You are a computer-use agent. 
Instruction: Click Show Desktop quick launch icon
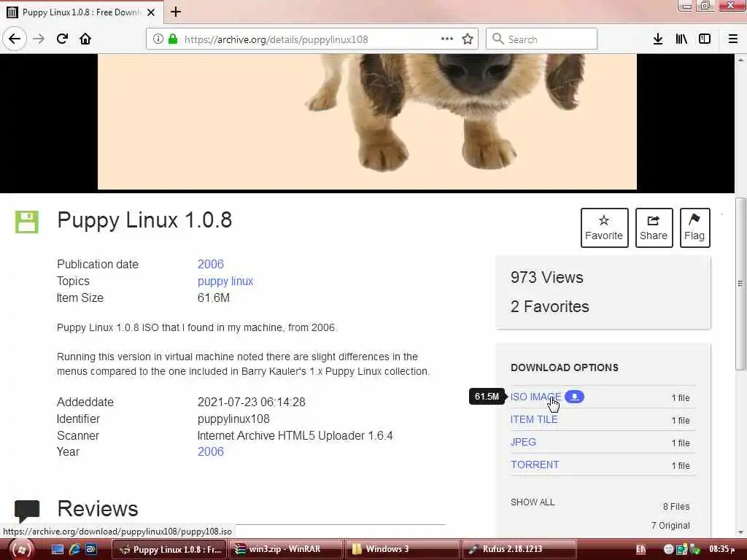pyautogui.click(x=57, y=549)
